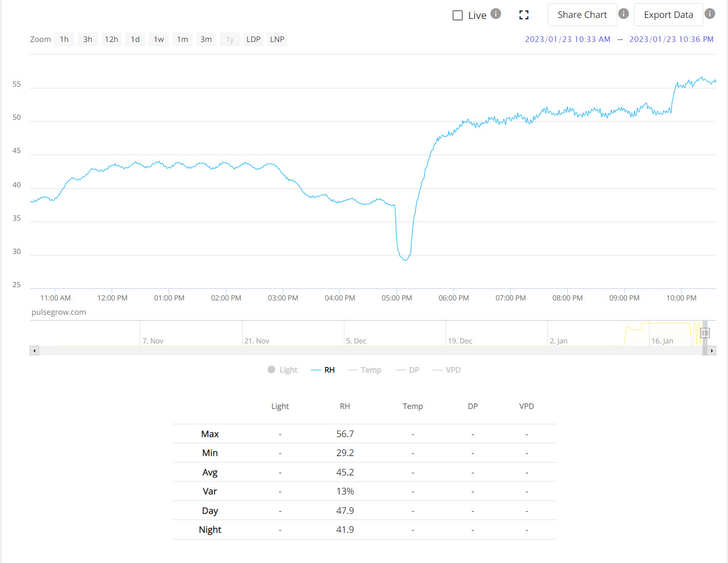Select the Night RH value 41.9

[345, 530]
